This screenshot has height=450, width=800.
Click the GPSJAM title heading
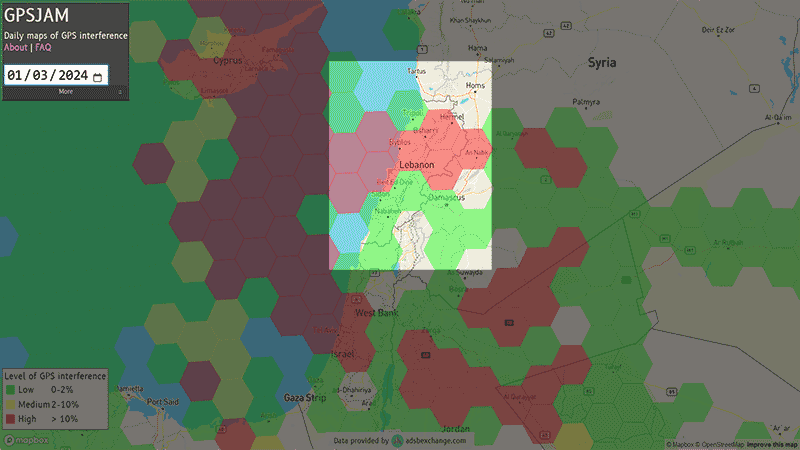(33, 17)
